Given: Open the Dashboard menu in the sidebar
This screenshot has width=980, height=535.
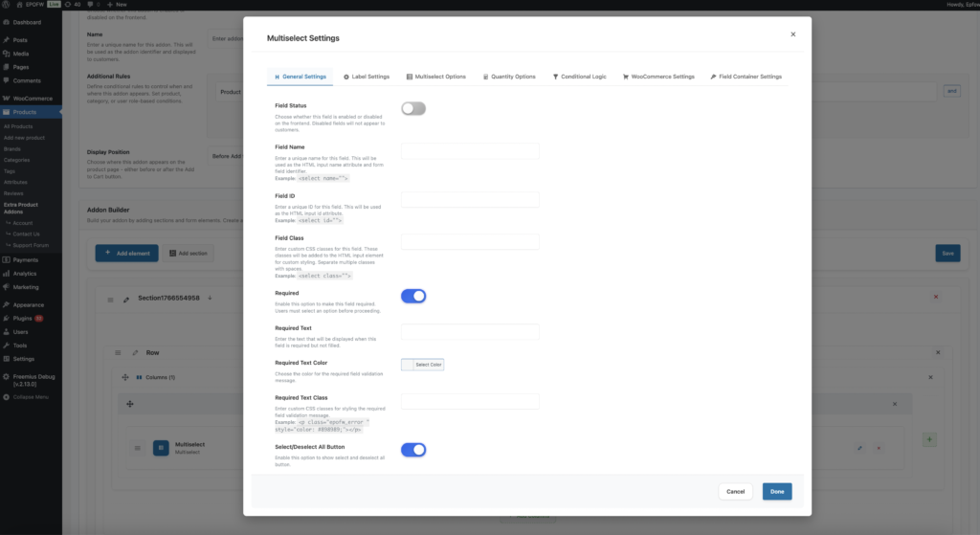Looking at the screenshot, I should tap(27, 22).
